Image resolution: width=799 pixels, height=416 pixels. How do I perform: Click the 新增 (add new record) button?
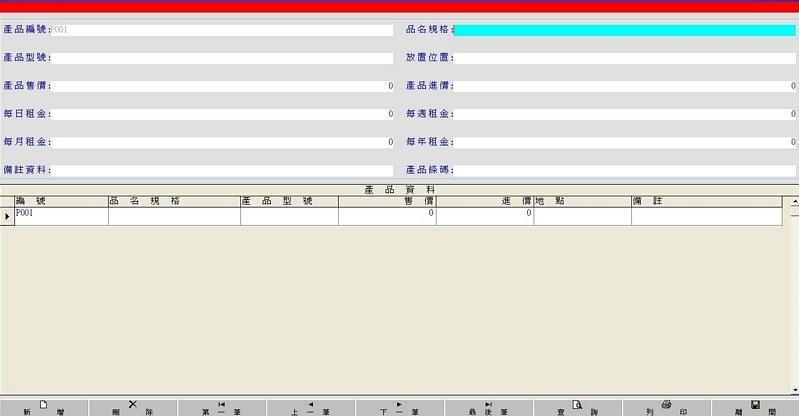(x=44, y=408)
